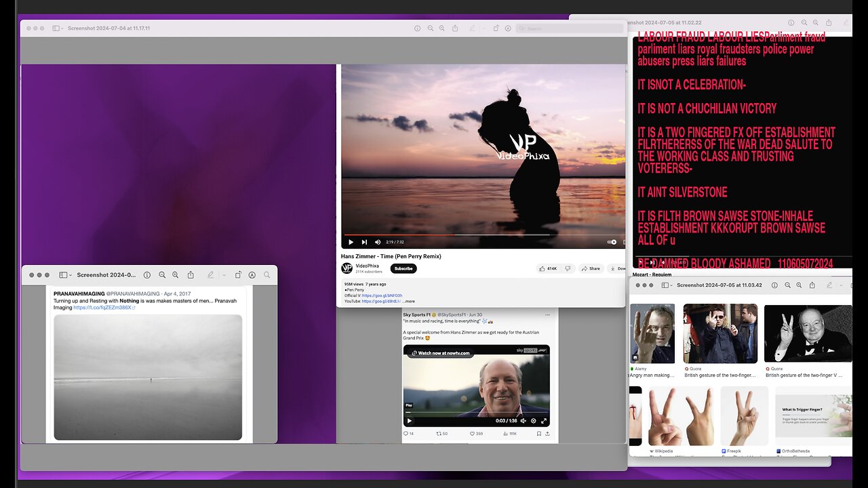Open OrthoBethesda Trigger Finger image
The width and height of the screenshot is (868, 488).
tap(813, 415)
